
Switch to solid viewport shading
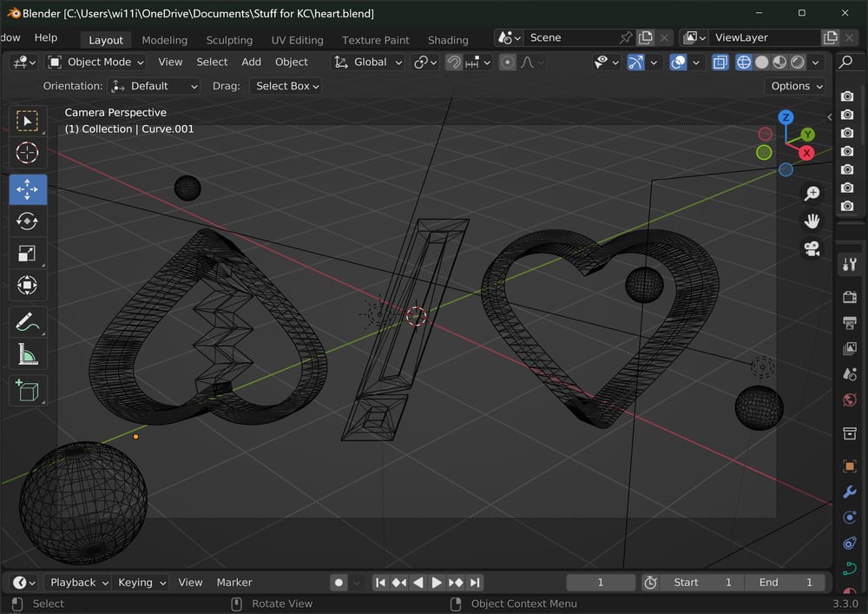click(762, 62)
